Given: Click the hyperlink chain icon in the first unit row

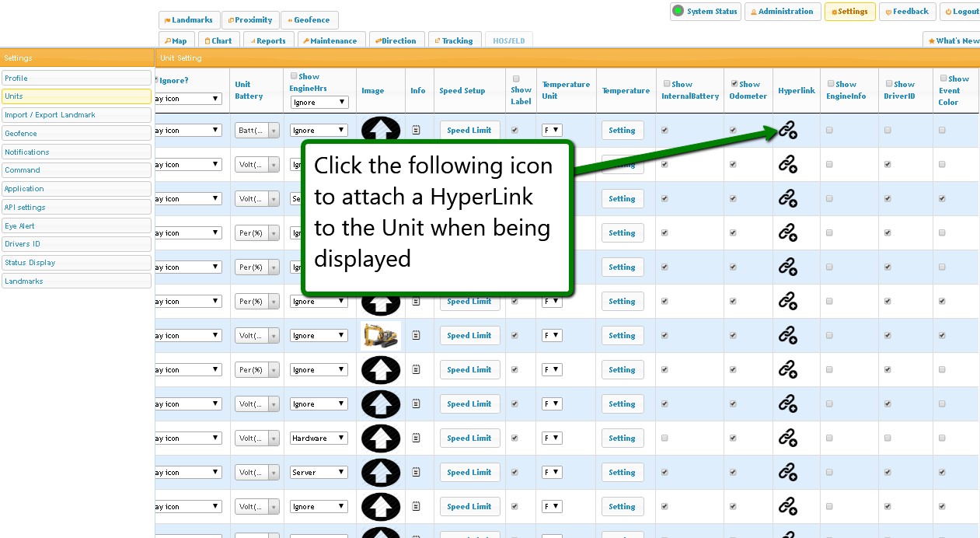Looking at the screenshot, I should click(788, 131).
